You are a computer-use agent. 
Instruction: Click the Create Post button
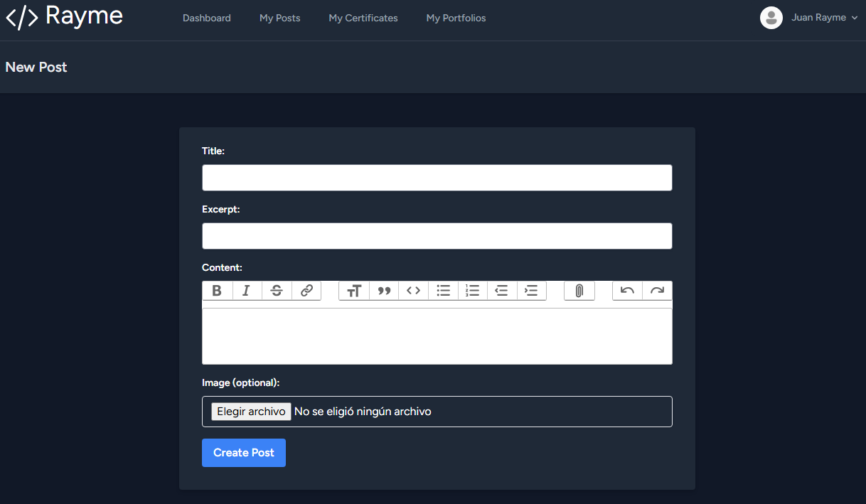point(243,453)
